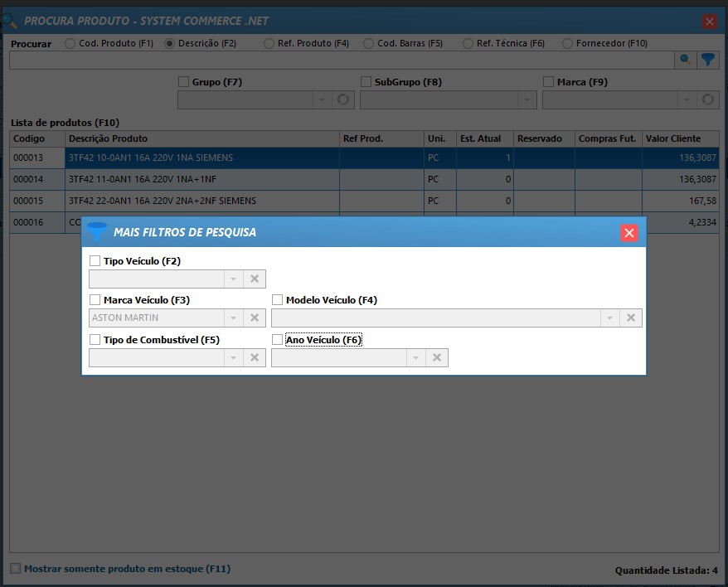Screen dimensions: 728x587
Task: Expand the Ano Veículo dropdown
Action: click(x=415, y=357)
